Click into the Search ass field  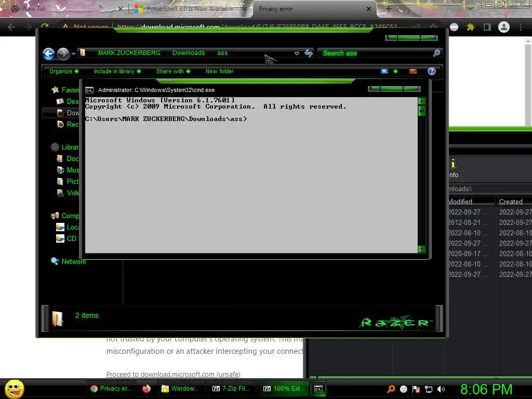click(375, 54)
